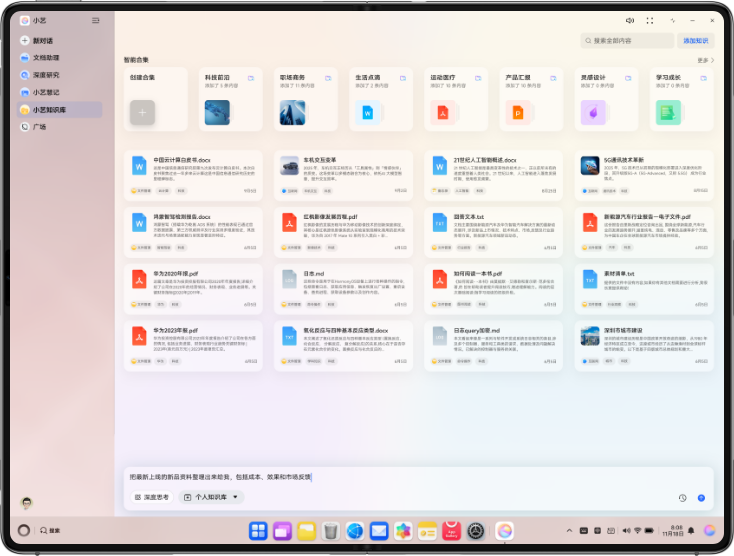Open the Trash icon in dock
734x556 pixels.
tap(330, 531)
